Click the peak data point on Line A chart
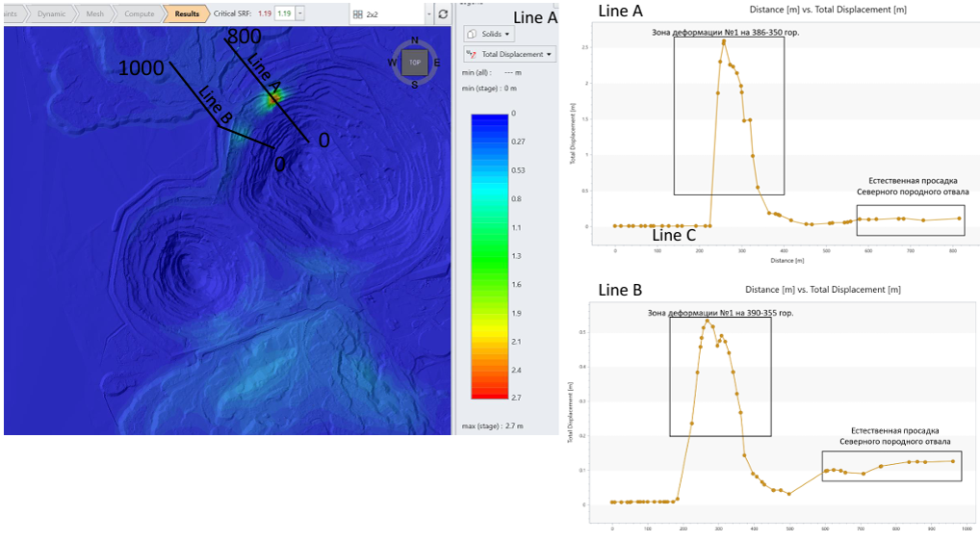 (x=724, y=41)
